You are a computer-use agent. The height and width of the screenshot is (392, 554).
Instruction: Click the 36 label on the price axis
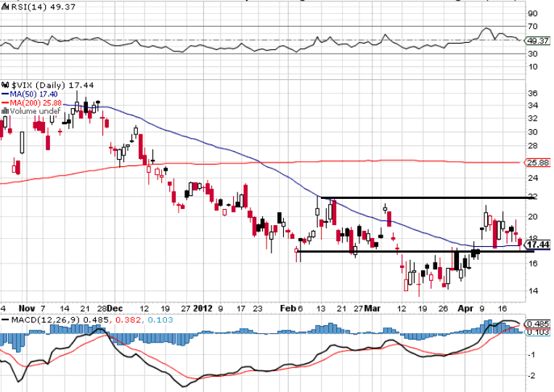532,94
